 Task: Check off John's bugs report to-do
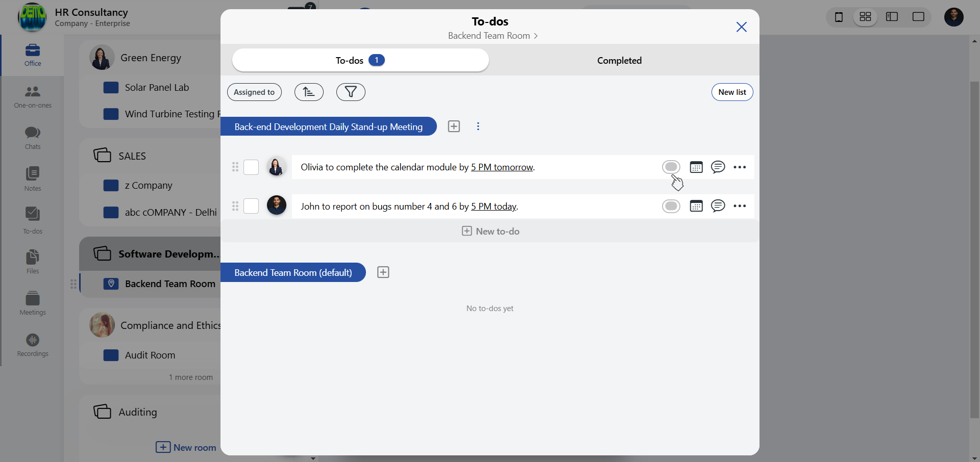(x=251, y=206)
